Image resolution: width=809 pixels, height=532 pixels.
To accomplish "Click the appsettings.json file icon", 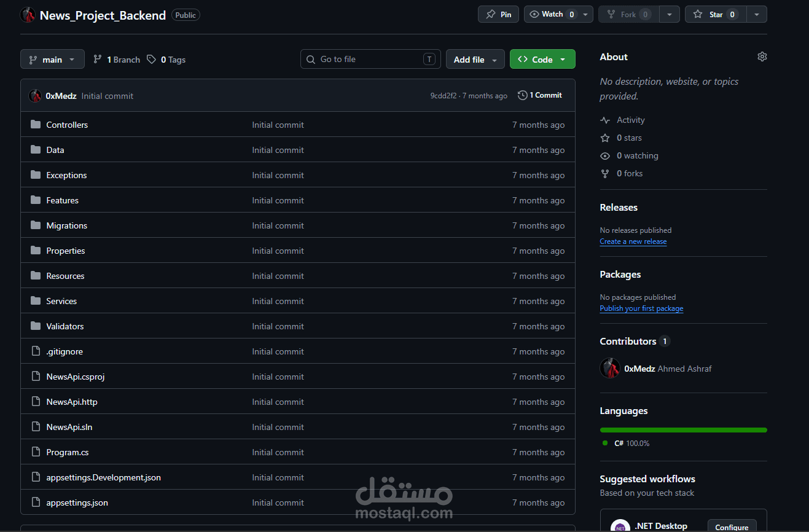I will (36, 503).
